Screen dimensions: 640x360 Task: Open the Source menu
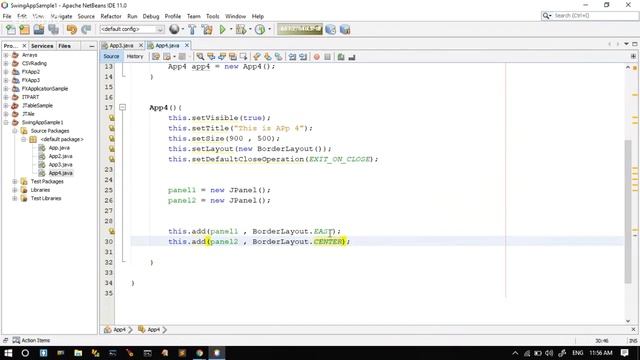(x=86, y=16)
